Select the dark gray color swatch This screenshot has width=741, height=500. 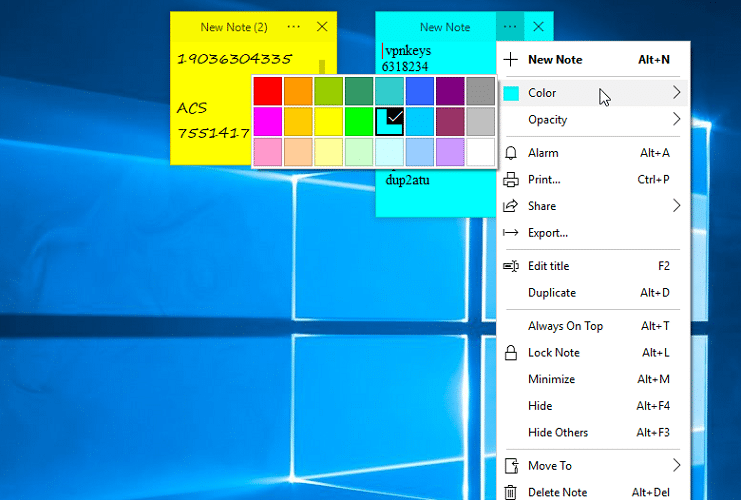tap(481, 91)
